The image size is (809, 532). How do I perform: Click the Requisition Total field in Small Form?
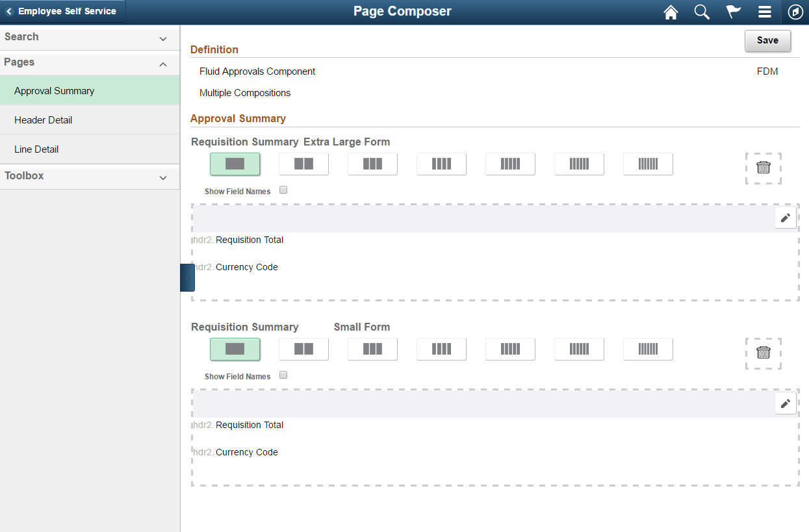(x=249, y=425)
